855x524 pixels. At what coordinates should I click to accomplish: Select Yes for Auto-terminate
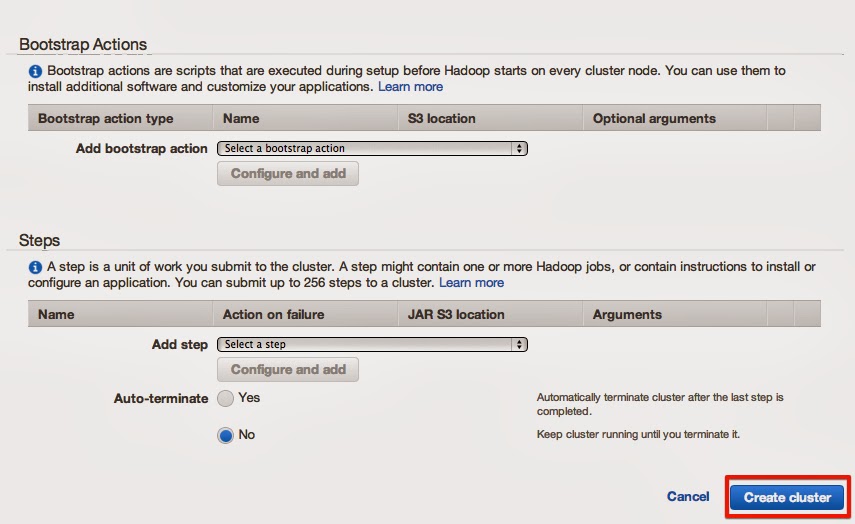pos(226,398)
